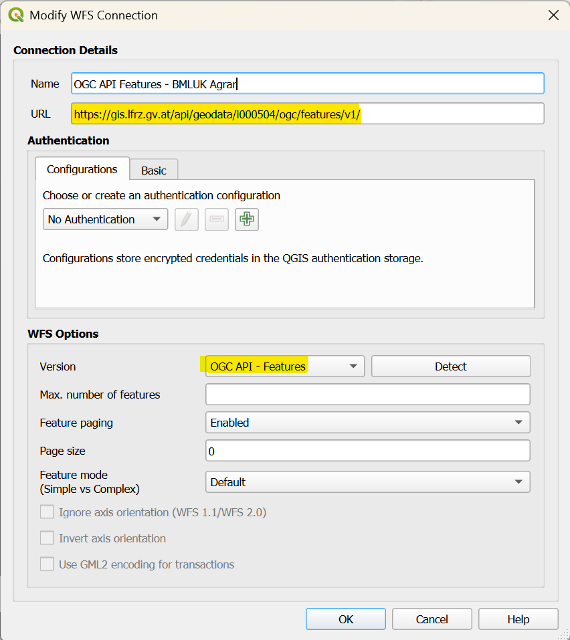Switch to the Configurations tab

coord(82,169)
